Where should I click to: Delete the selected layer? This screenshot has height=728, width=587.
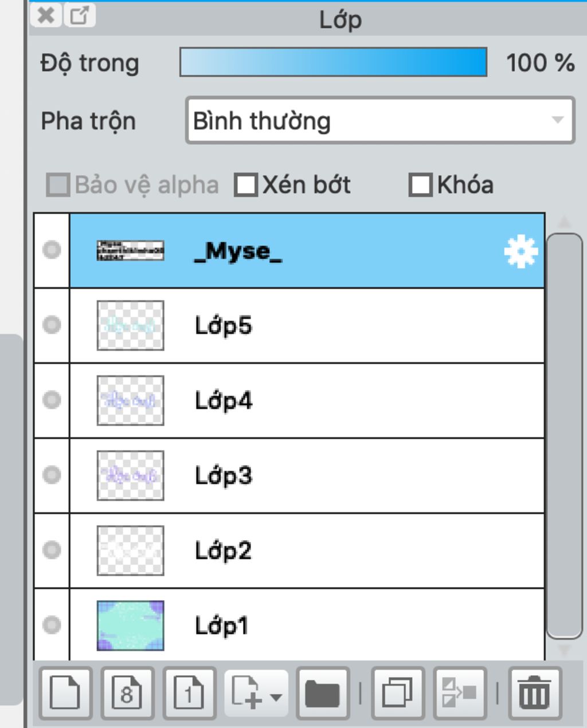(x=534, y=693)
